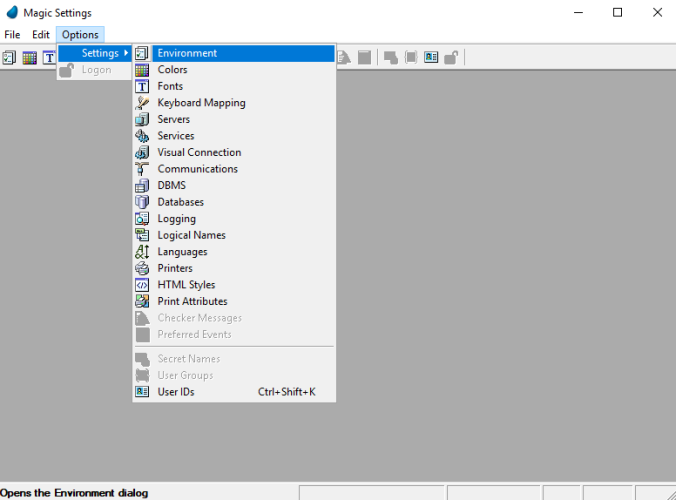The width and height of the screenshot is (676, 500).
Task: Click the HTML Styles icon in the submenu
Action: click(142, 284)
